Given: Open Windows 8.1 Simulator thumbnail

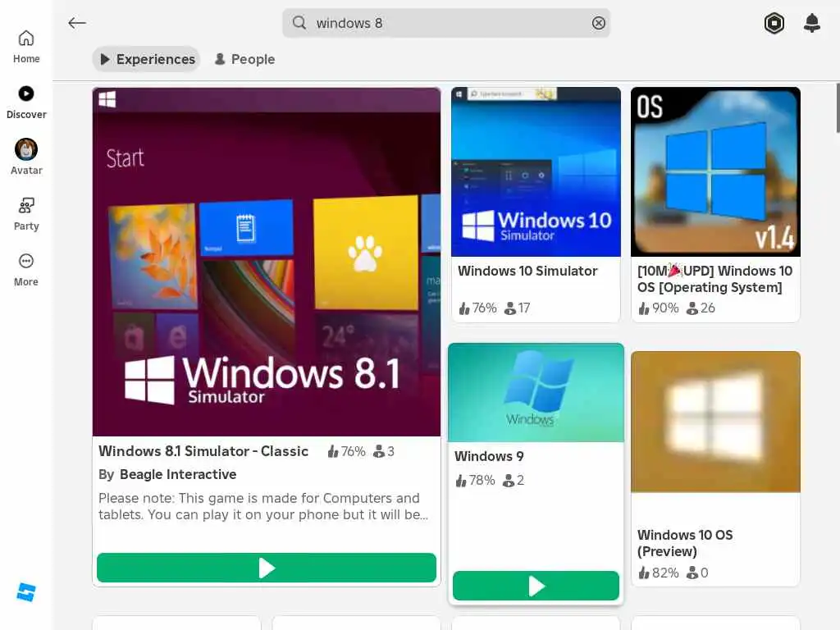Looking at the screenshot, I should point(267,262).
